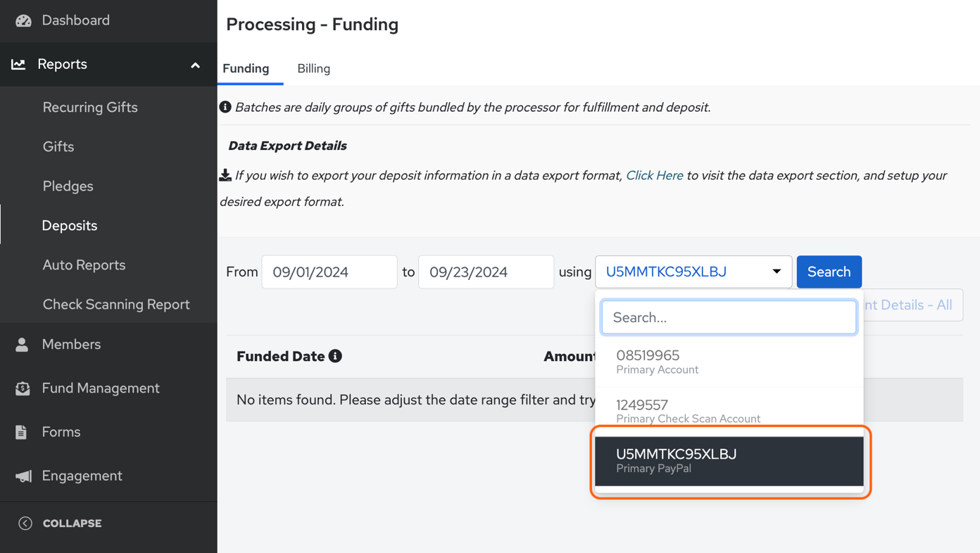The image size is (980, 553).
Task: Select Check Scanning Report from sidebar
Action: click(x=116, y=304)
